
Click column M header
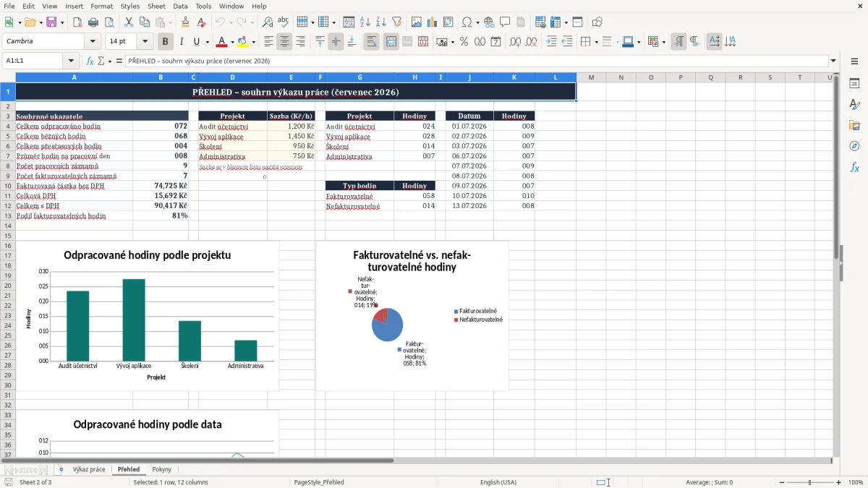point(591,77)
